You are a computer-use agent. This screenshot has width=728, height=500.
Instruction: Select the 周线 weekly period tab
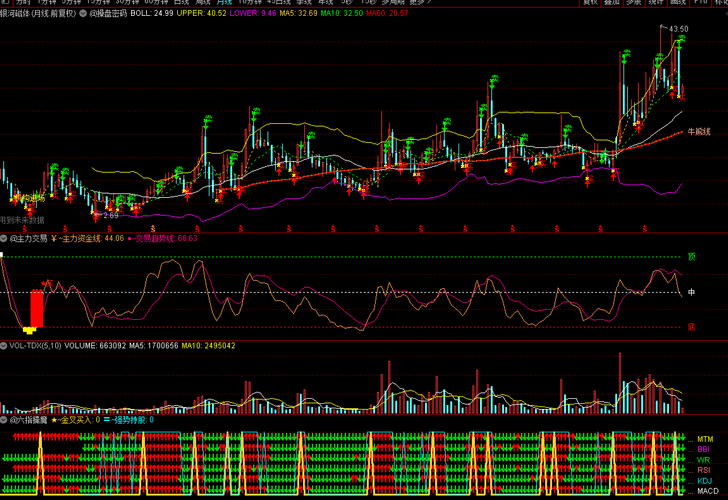point(203,3)
